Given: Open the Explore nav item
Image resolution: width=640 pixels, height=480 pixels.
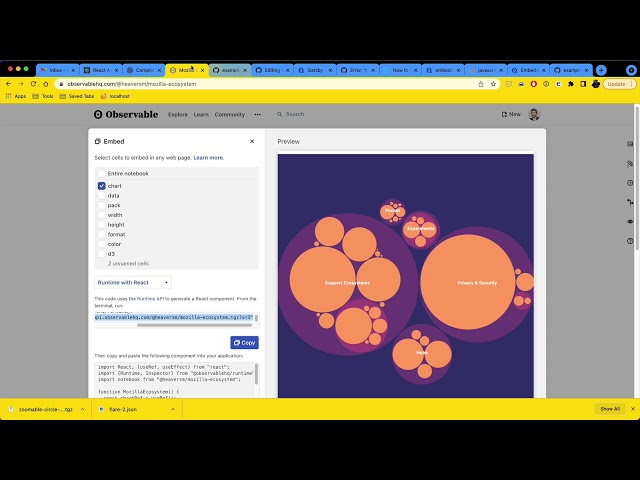Looking at the screenshot, I should point(178,115).
